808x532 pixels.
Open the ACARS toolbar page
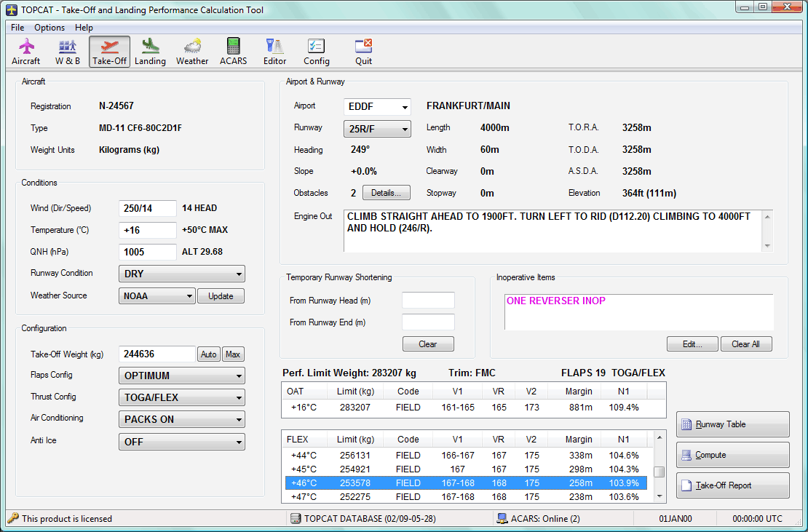pyautogui.click(x=234, y=52)
